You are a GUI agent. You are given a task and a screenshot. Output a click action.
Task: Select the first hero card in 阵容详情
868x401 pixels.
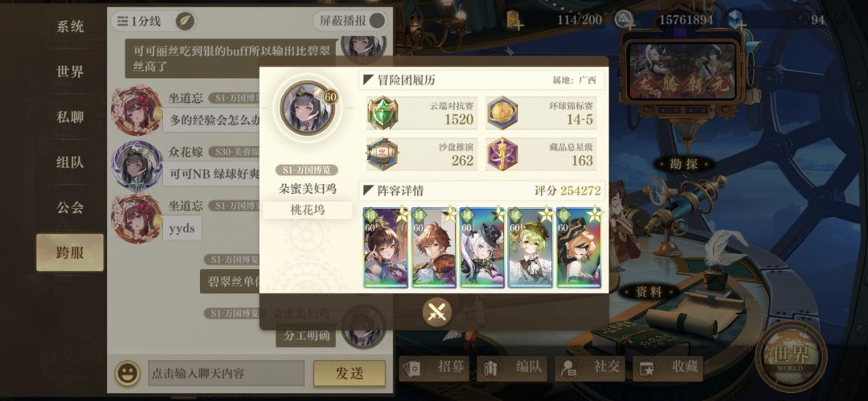[386, 248]
